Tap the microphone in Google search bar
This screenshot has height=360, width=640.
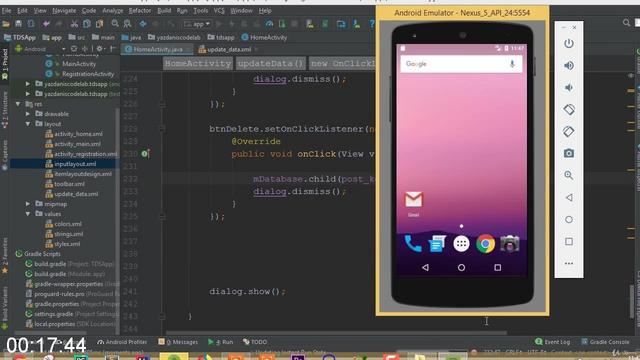[x=512, y=64]
